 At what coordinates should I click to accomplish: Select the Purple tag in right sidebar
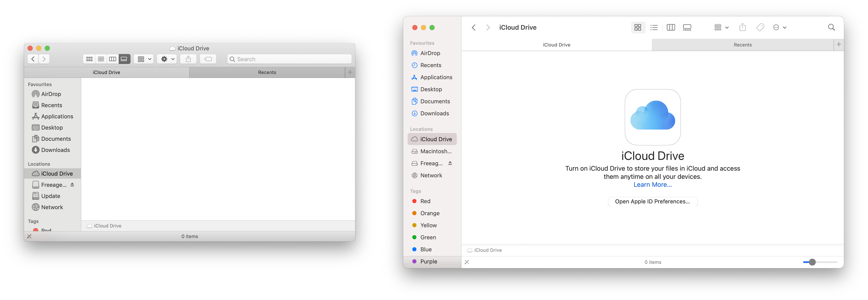432,261
